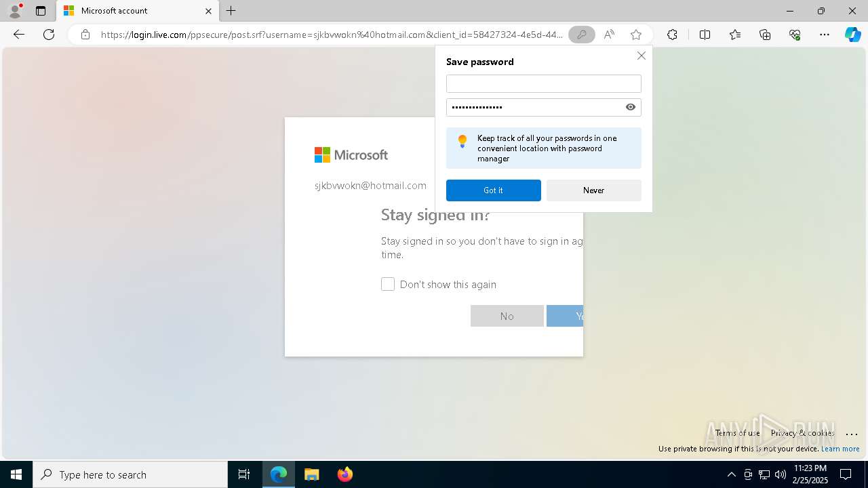Open Browser essentials heart icon
Viewport: 868px width, 488px height.
pyautogui.click(x=795, y=35)
